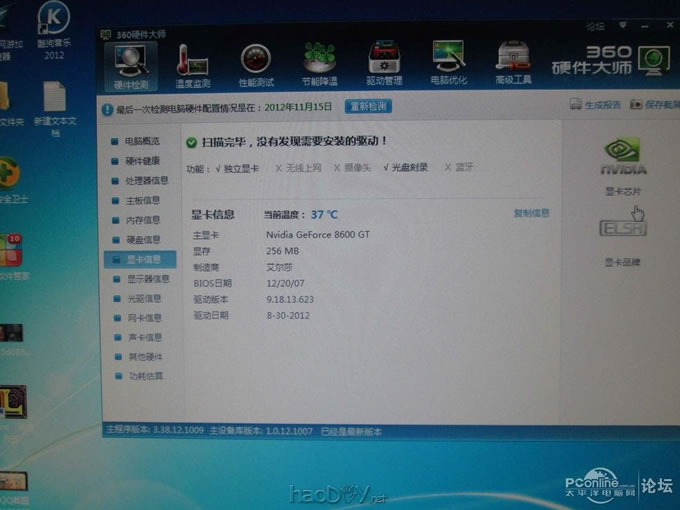Click the 生成报告 generate report link
The width and height of the screenshot is (680, 510).
(x=601, y=104)
